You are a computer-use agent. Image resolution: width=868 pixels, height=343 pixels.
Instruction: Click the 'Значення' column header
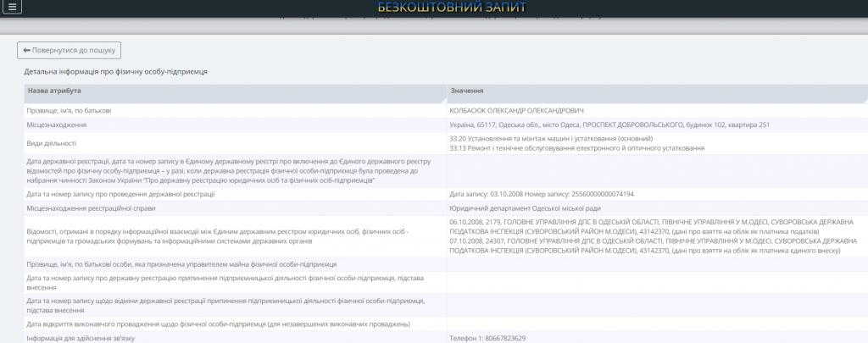(467, 91)
